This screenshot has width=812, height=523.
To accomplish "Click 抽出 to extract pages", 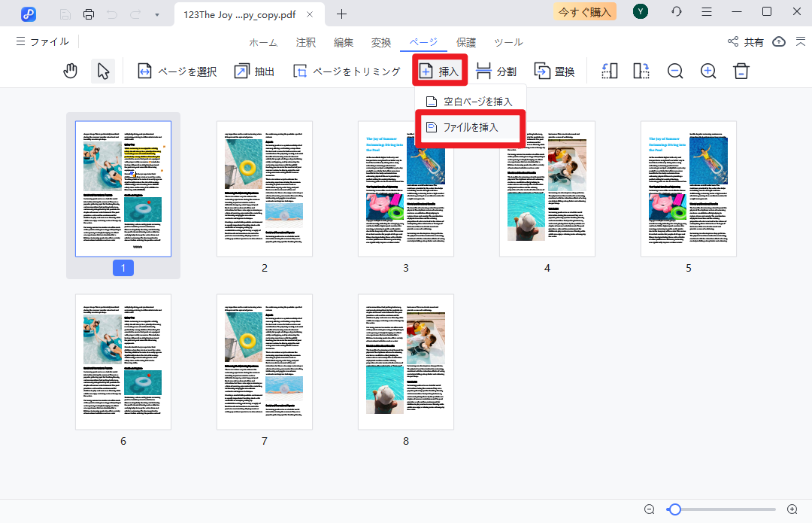I will pos(254,71).
